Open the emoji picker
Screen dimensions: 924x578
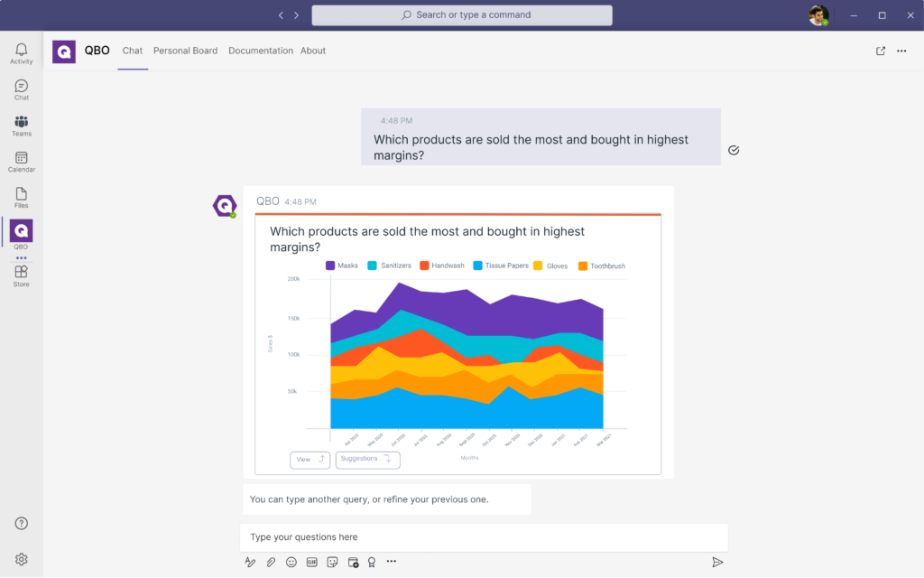tap(291, 562)
